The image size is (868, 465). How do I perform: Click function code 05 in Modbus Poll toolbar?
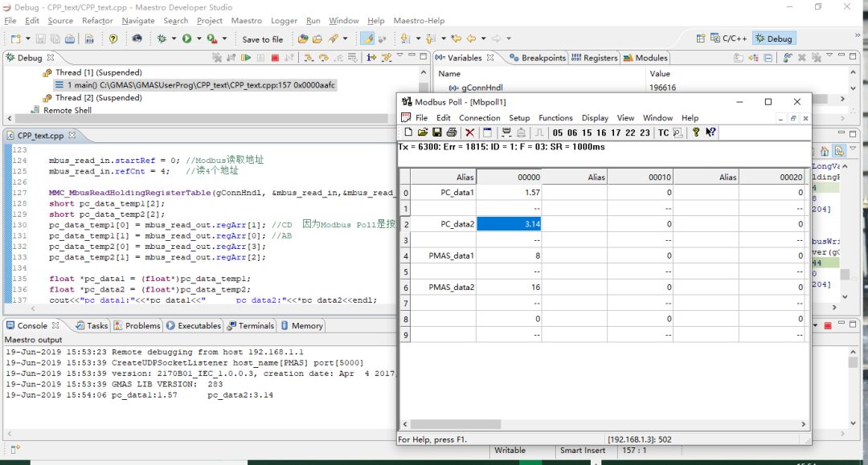click(558, 133)
